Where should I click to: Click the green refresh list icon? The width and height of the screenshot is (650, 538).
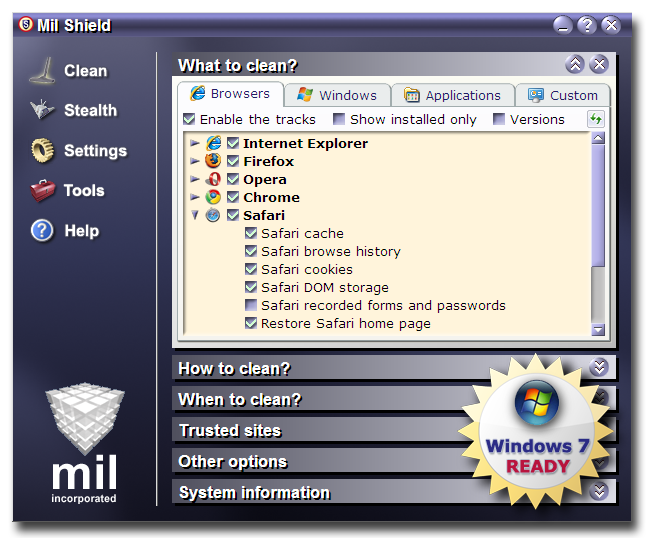click(x=596, y=119)
